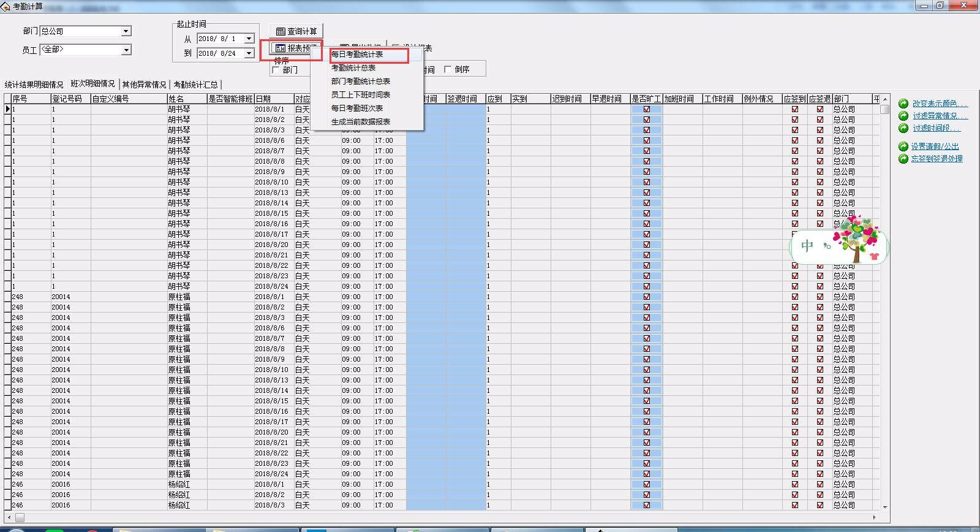Open the 过滤时间段 link
The width and height of the screenshot is (980, 532).
click(936, 128)
